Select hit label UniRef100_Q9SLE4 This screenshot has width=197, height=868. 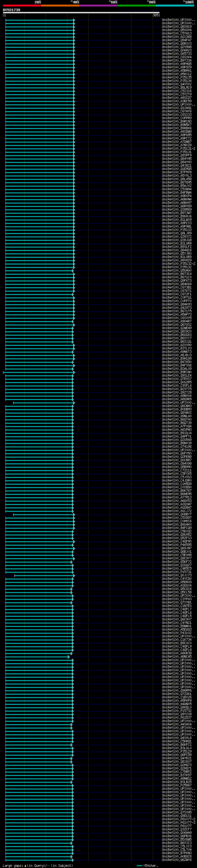click(177, 375)
